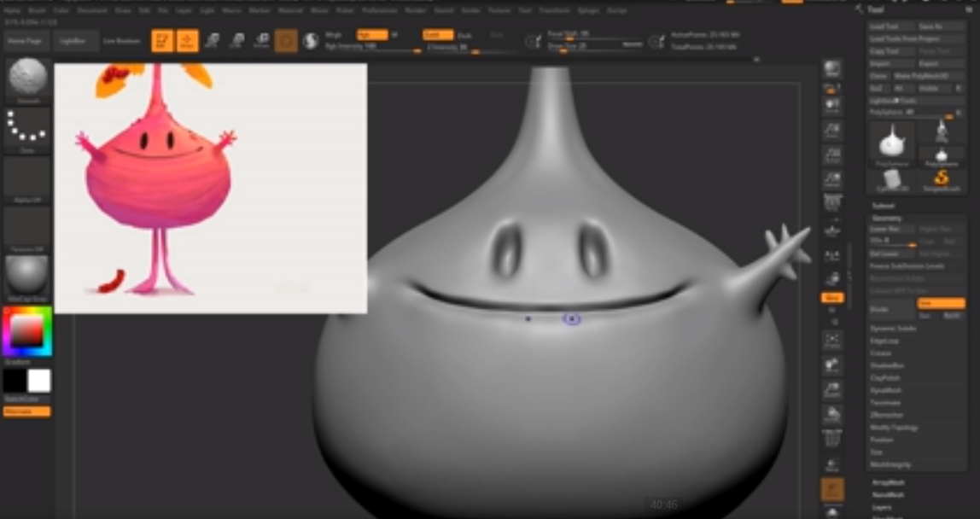The width and height of the screenshot is (980, 519).
Task: Open the Dots stroke type selector
Action: click(x=27, y=128)
